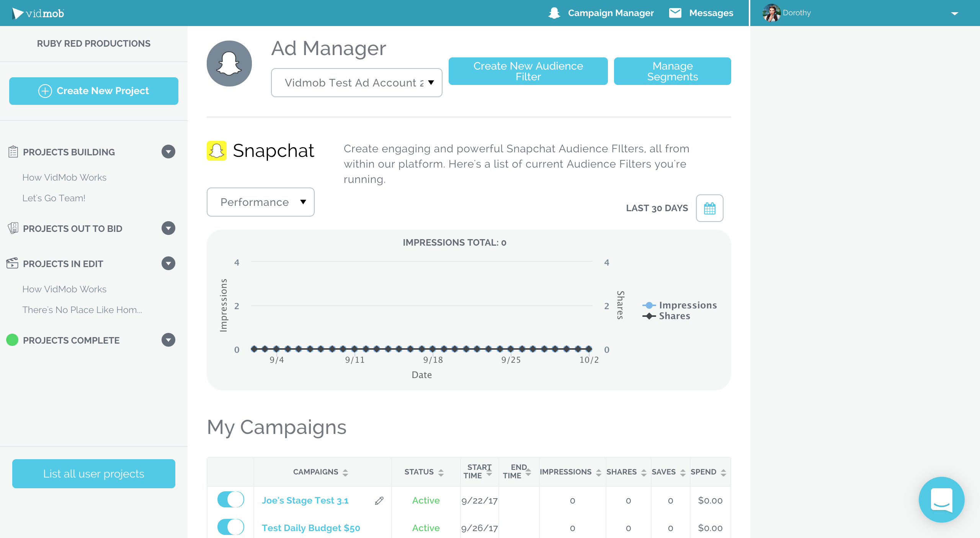This screenshot has height=538, width=980.
Task: Toggle Joe's Stage Test 3.1 campaign switch
Action: pos(231,499)
